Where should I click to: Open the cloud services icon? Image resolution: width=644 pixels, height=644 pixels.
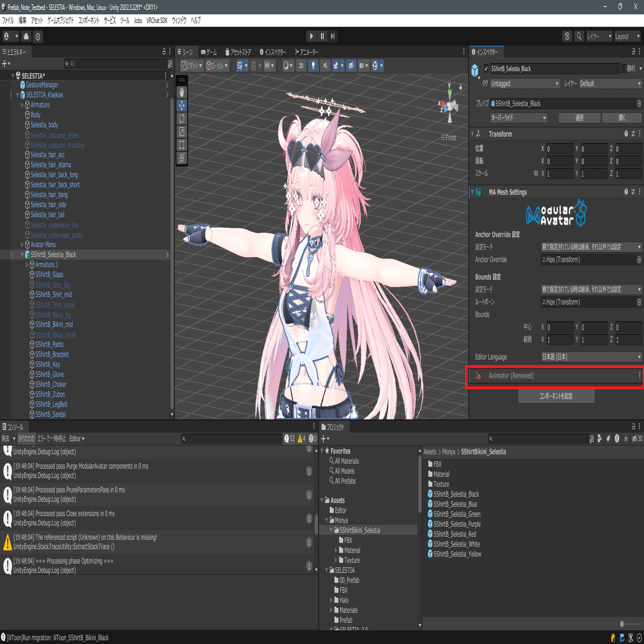pos(26,36)
